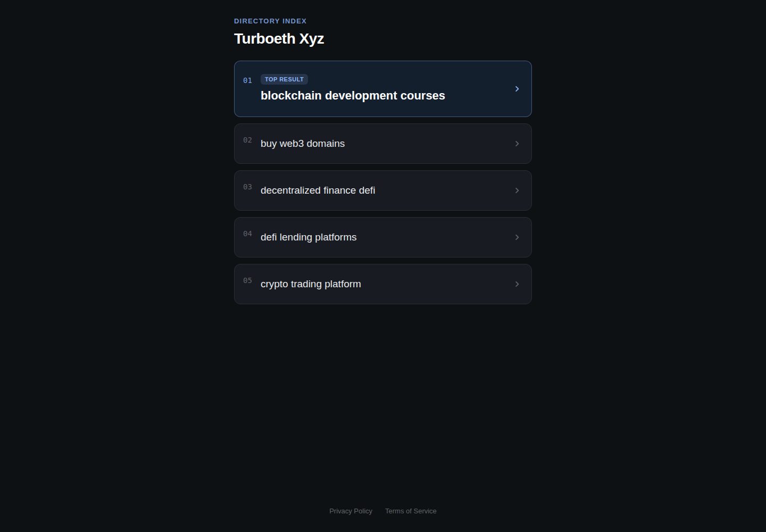
Task: Open the blockchain development courses result
Action: pyautogui.click(x=383, y=89)
